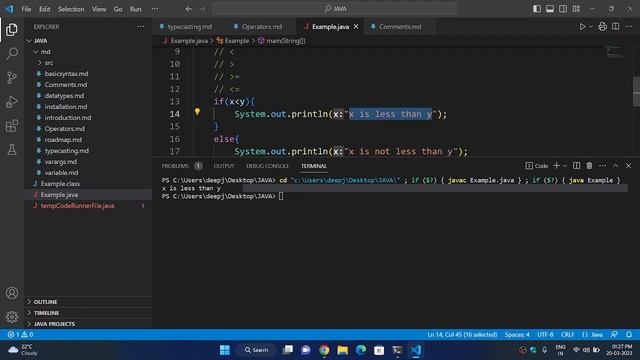The width and height of the screenshot is (640, 360).
Task: Open the Manage gear icon
Action: 12,317
